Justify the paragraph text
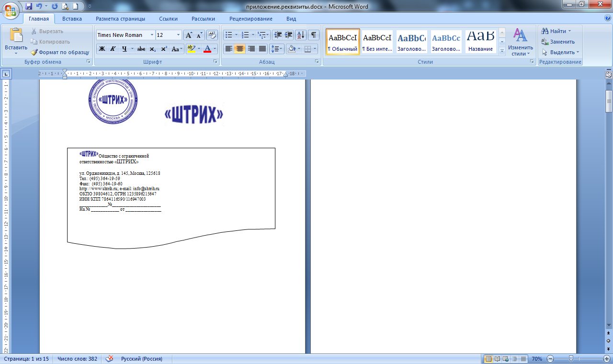 click(x=262, y=49)
